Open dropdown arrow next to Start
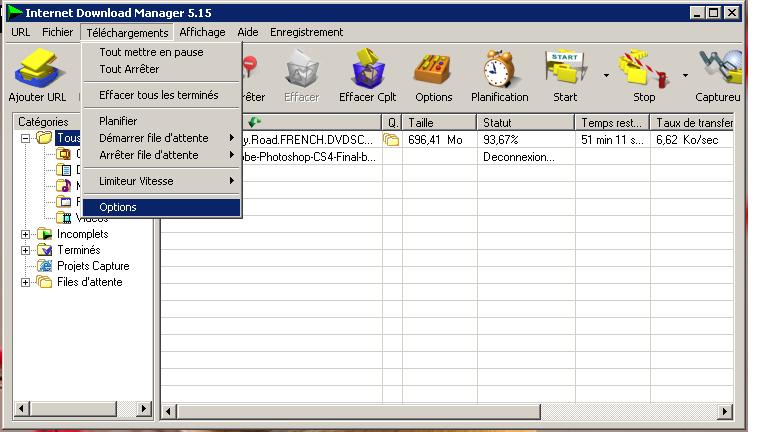 pyautogui.click(x=606, y=76)
